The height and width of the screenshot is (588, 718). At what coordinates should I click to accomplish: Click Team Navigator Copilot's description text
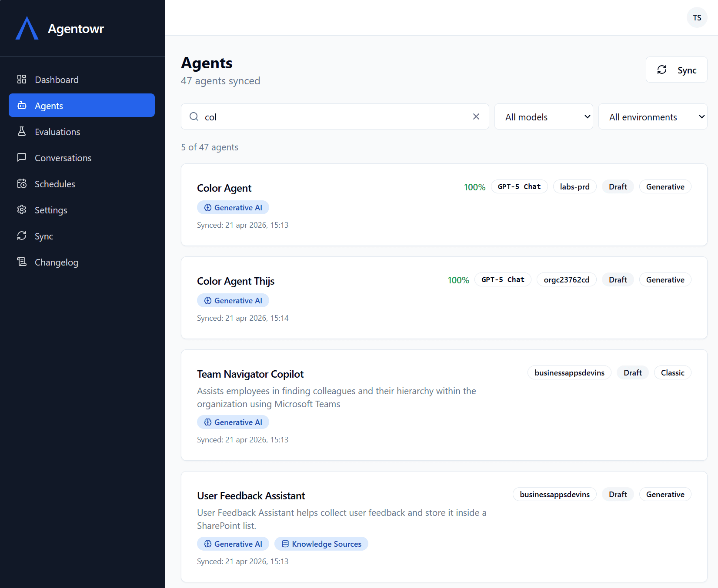337,397
